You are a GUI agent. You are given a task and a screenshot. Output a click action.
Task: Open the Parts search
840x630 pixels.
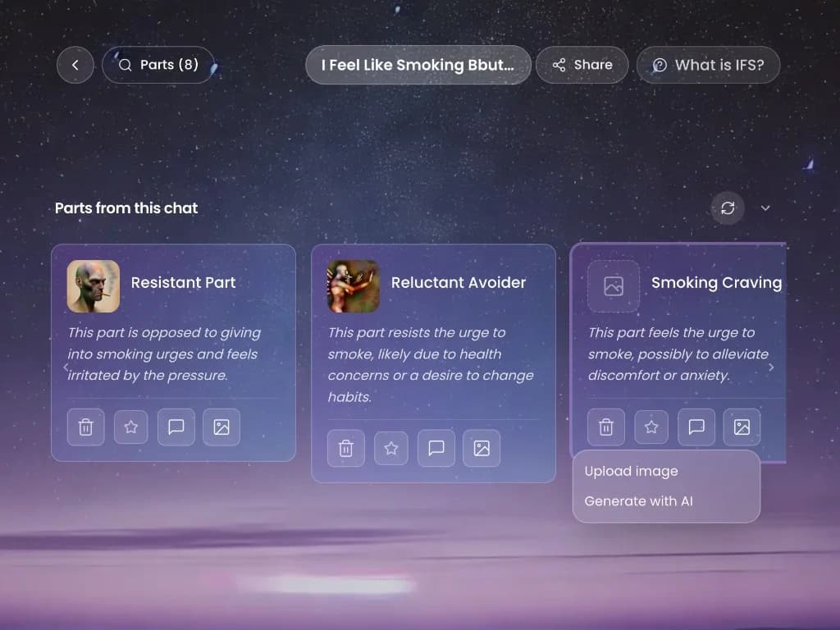click(157, 65)
